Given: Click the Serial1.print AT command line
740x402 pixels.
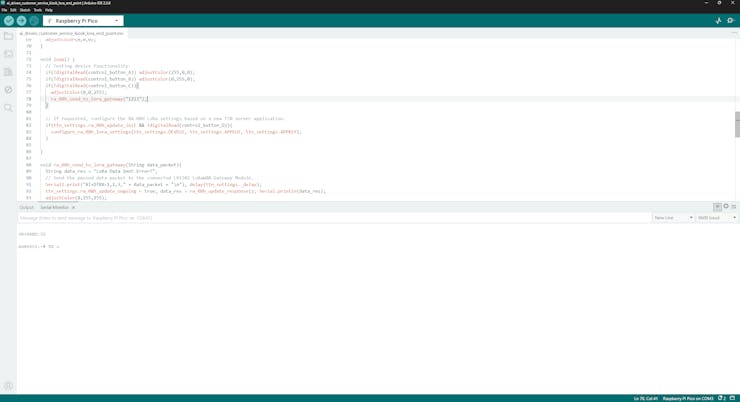Looking at the screenshot, I should click(153, 185).
